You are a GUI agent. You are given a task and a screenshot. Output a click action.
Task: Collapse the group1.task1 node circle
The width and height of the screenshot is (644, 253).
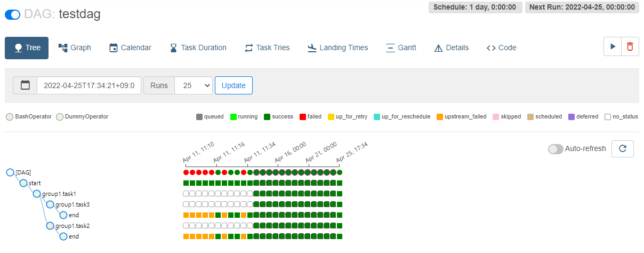[x=37, y=194]
